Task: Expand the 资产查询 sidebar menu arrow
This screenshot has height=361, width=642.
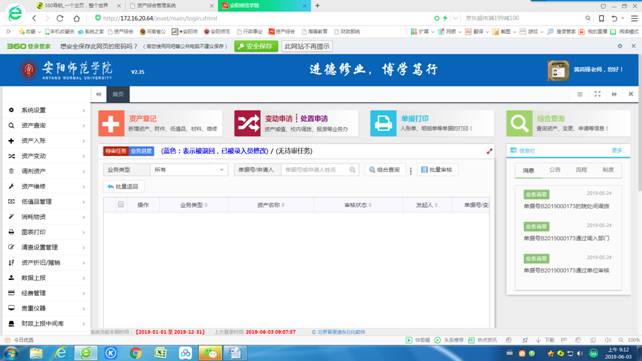Action: [84, 126]
